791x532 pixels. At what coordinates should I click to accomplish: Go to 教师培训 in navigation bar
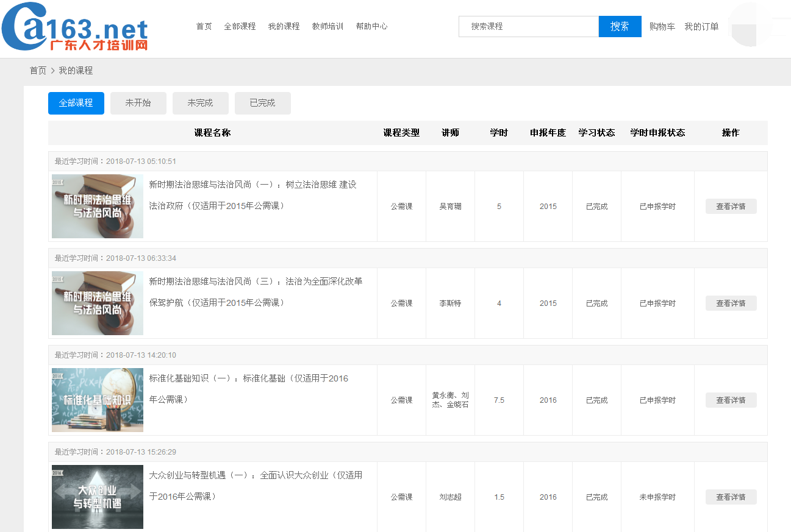tap(327, 26)
